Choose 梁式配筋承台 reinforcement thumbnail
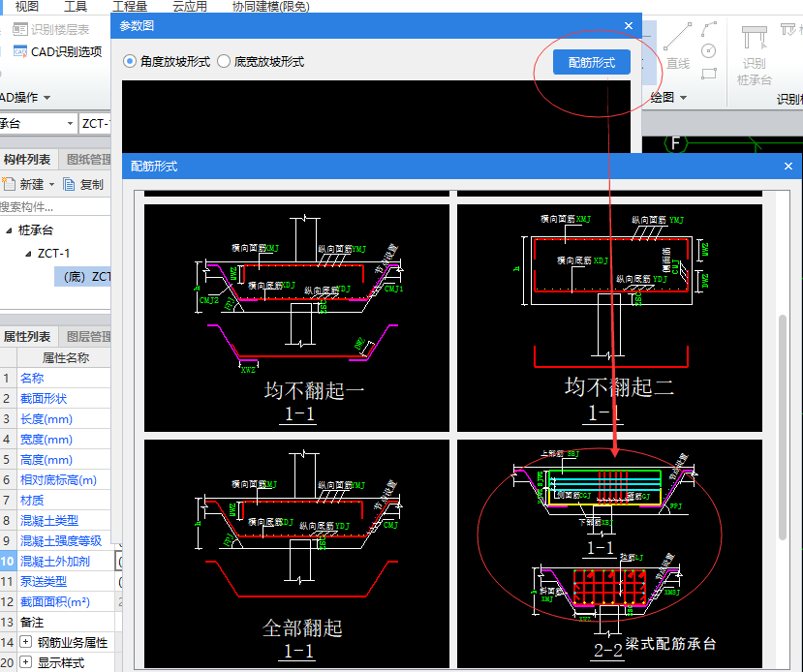 coord(609,553)
